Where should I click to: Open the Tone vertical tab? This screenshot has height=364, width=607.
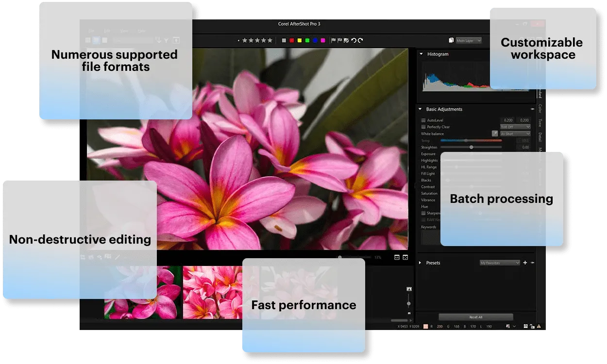click(x=540, y=123)
